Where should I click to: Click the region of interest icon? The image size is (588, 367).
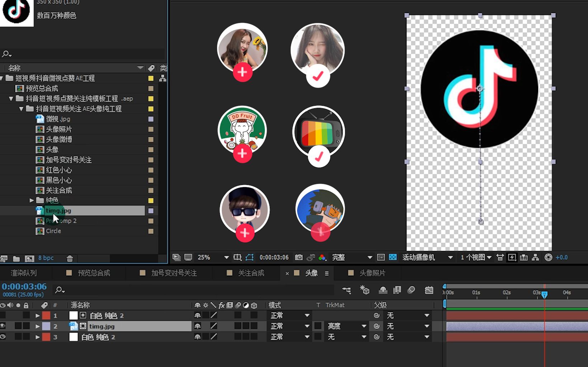pyautogui.click(x=381, y=257)
